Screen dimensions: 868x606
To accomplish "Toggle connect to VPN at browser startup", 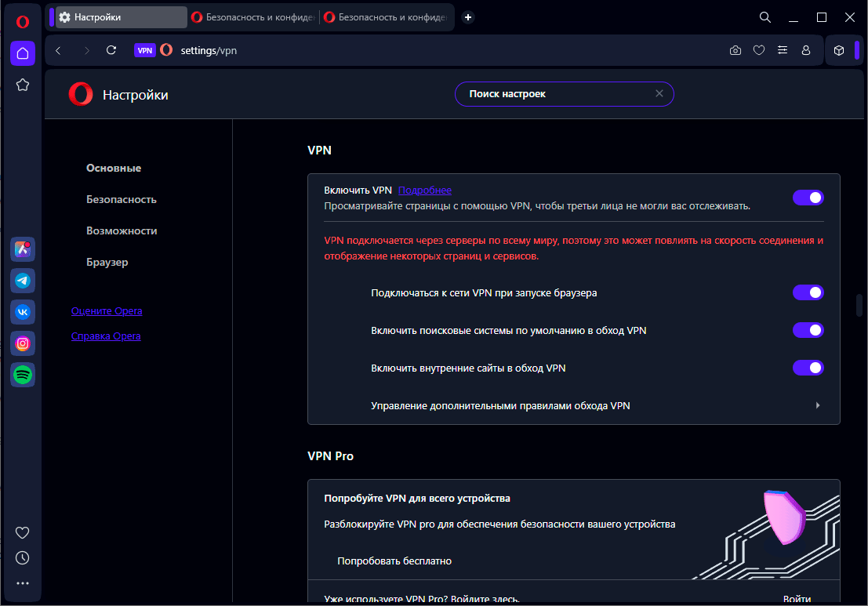I will point(808,292).
